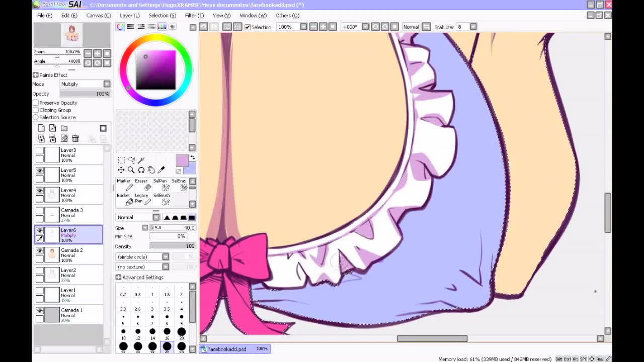Enable Preserve Opacity checkbox
Viewport: 644px width, 362px height.
pyautogui.click(x=36, y=103)
